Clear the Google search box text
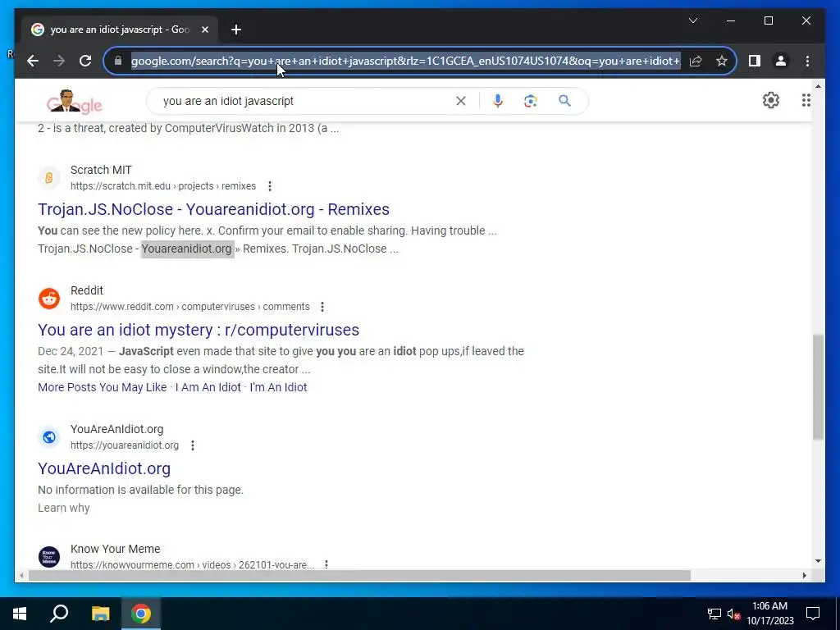This screenshot has height=630, width=840. 461,101
